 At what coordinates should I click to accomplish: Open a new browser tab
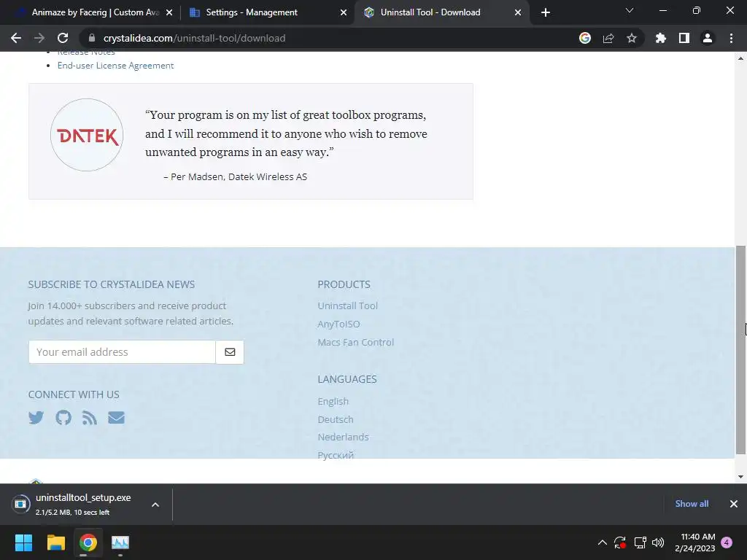click(546, 12)
